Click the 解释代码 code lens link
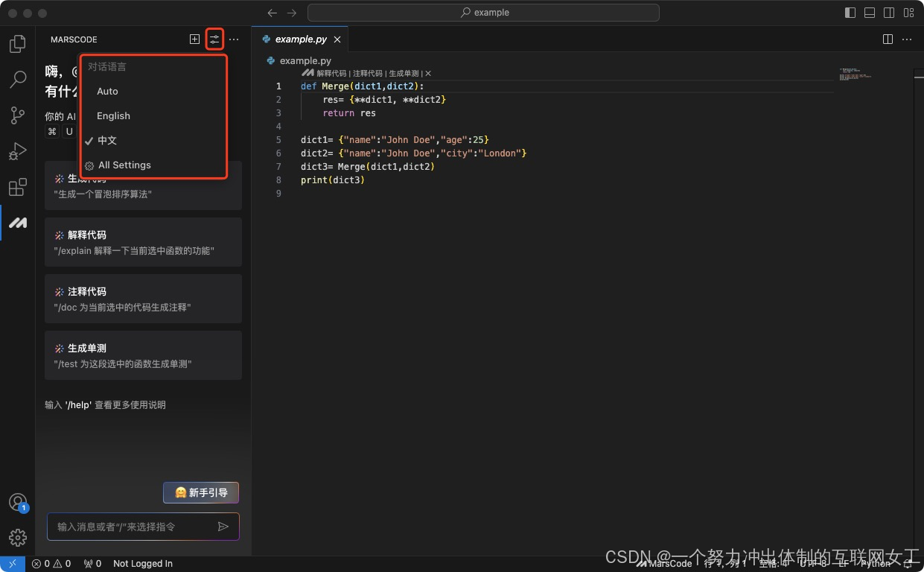 pyautogui.click(x=331, y=74)
